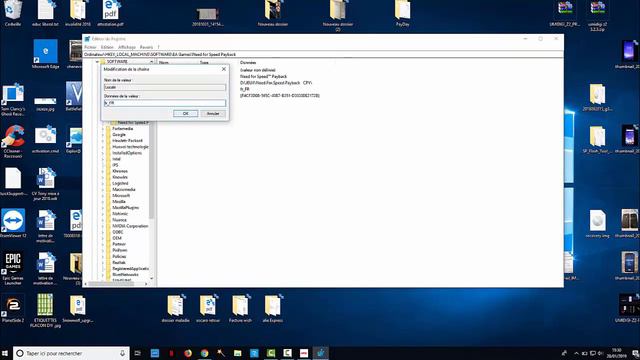Collapse the SOFTWARE registry key

coord(97,62)
